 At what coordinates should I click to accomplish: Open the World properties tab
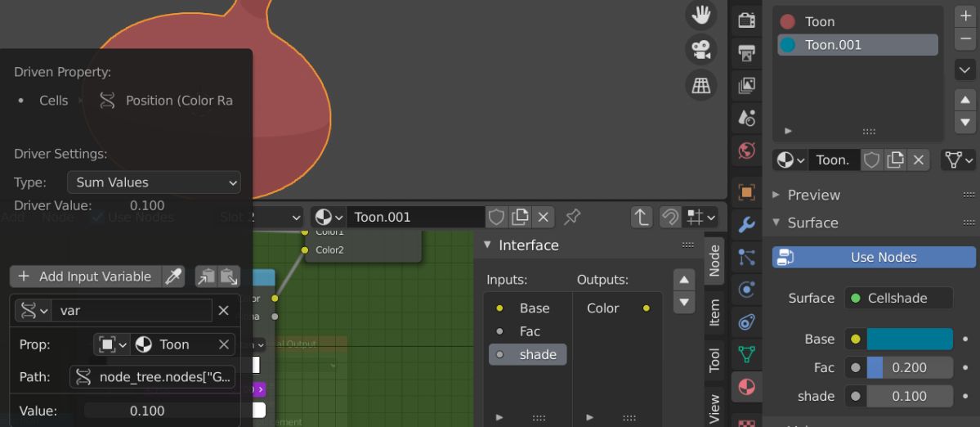click(x=746, y=151)
